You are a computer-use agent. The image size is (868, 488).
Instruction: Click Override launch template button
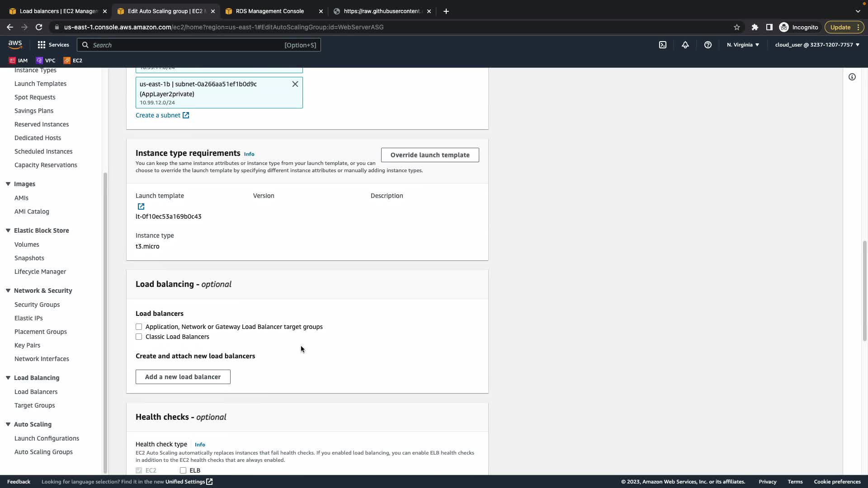[430, 155]
